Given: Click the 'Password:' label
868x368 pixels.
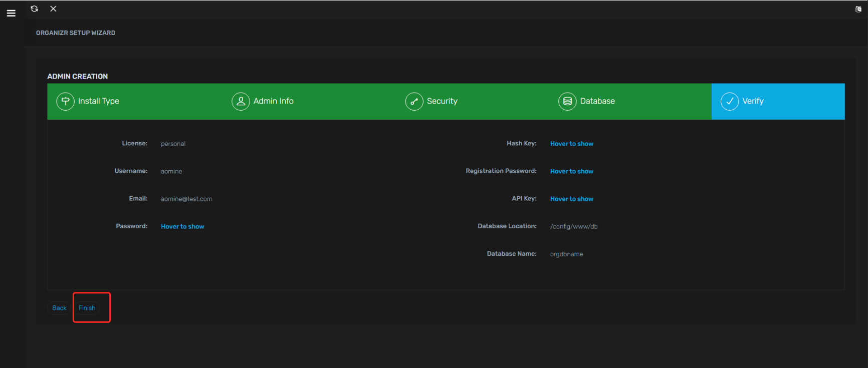Looking at the screenshot, I should (x=132, y=226).
